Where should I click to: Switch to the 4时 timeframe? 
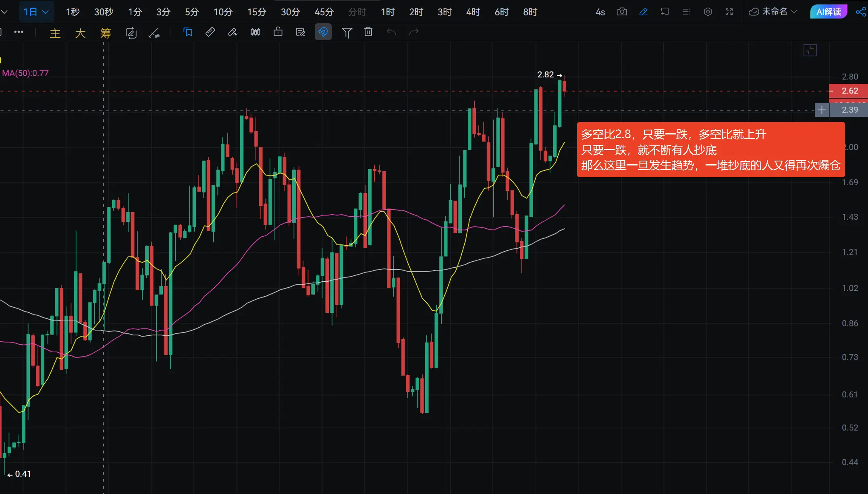(x=473, y=12)
